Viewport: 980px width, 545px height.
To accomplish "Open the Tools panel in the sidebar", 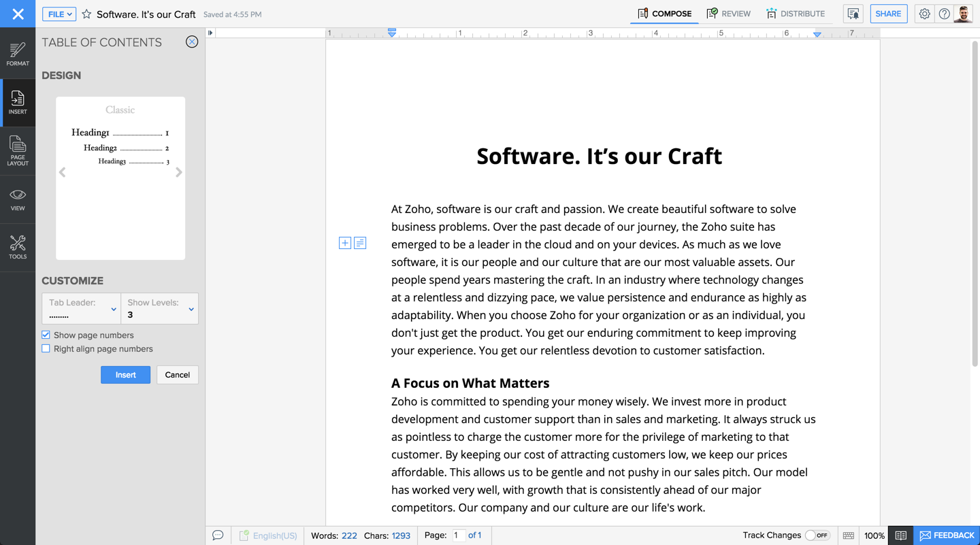I will (x=18, y=246).
